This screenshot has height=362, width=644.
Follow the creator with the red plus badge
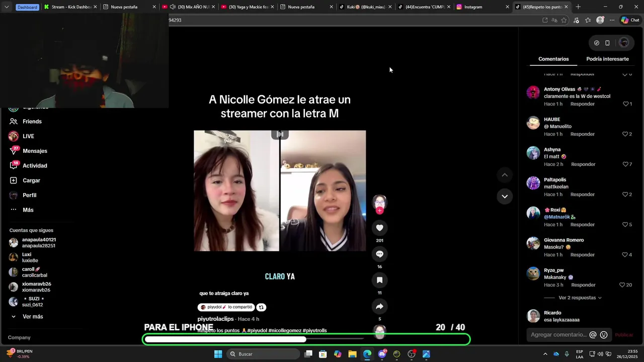379,211
